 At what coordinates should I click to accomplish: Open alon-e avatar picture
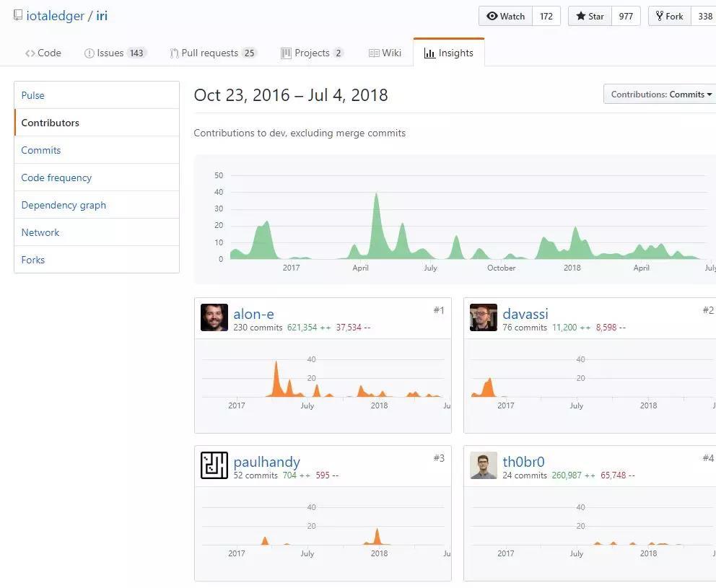214,317
